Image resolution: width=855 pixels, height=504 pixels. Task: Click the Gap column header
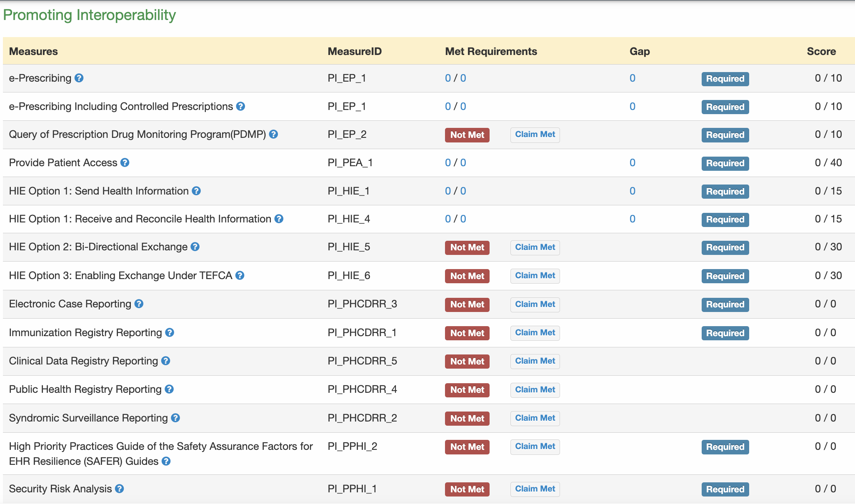[640, 51]
